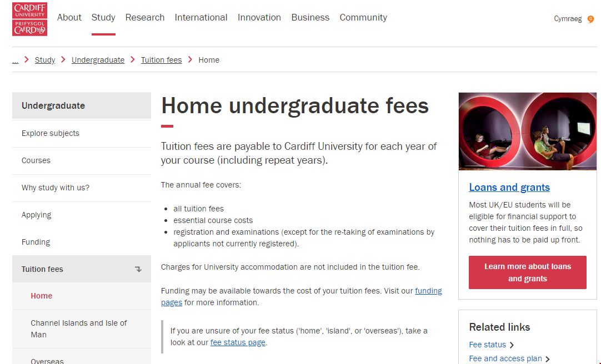Select Courses in the sidebar
601x364 pixels.
pos(36,160)
